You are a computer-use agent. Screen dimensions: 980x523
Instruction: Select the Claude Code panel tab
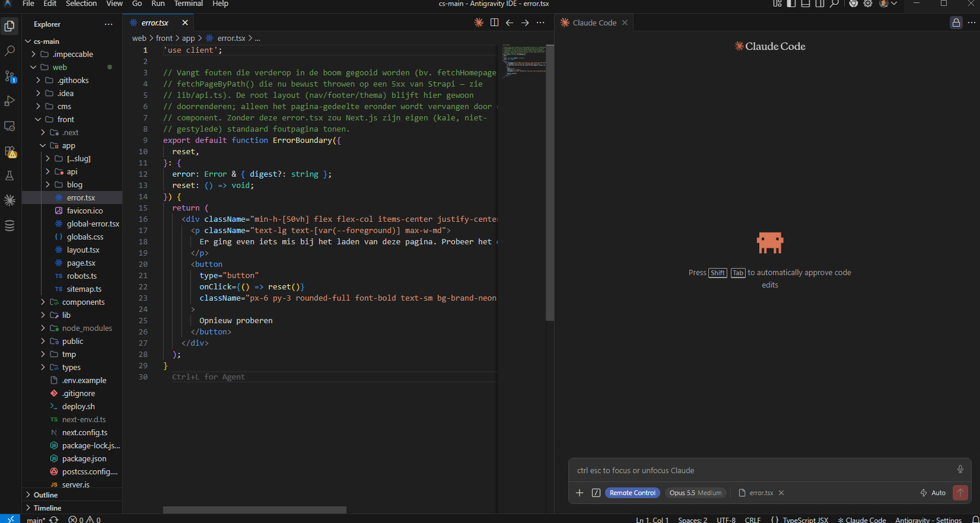tap(594, 23)
